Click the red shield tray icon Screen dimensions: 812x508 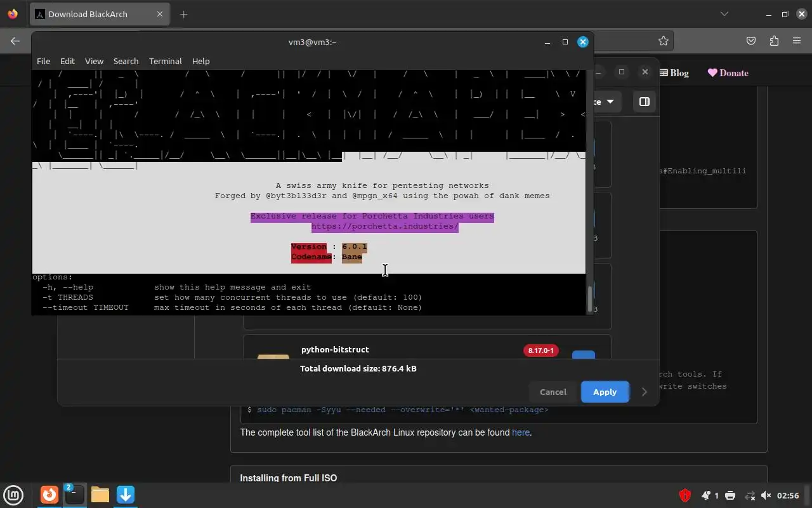tap(685, 495)
